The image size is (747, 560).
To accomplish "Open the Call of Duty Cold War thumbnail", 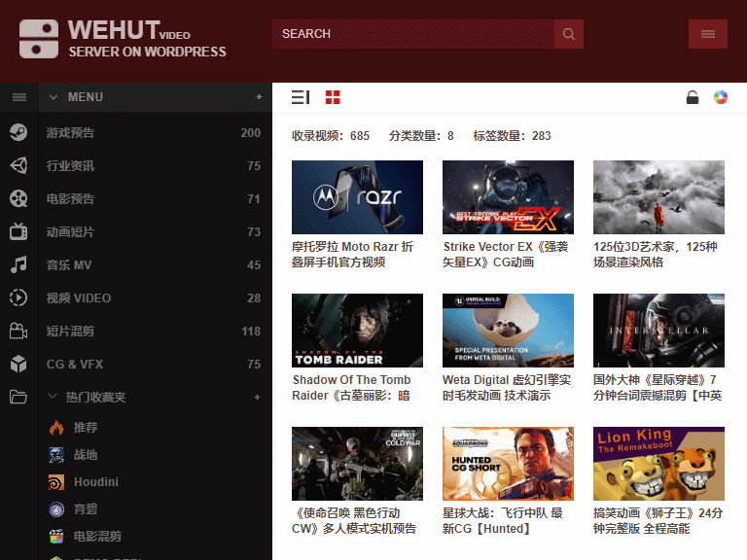I will coord(357,464).
